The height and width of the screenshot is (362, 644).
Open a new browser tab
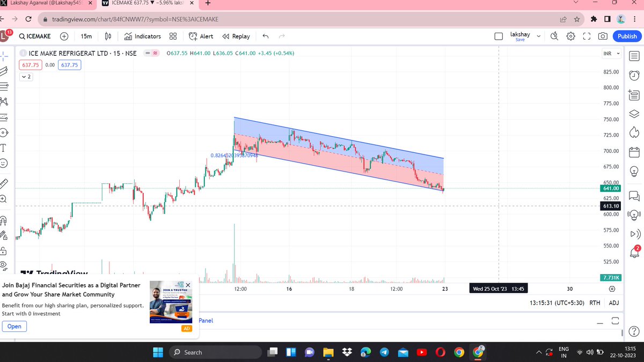click(x=208, y=3)
